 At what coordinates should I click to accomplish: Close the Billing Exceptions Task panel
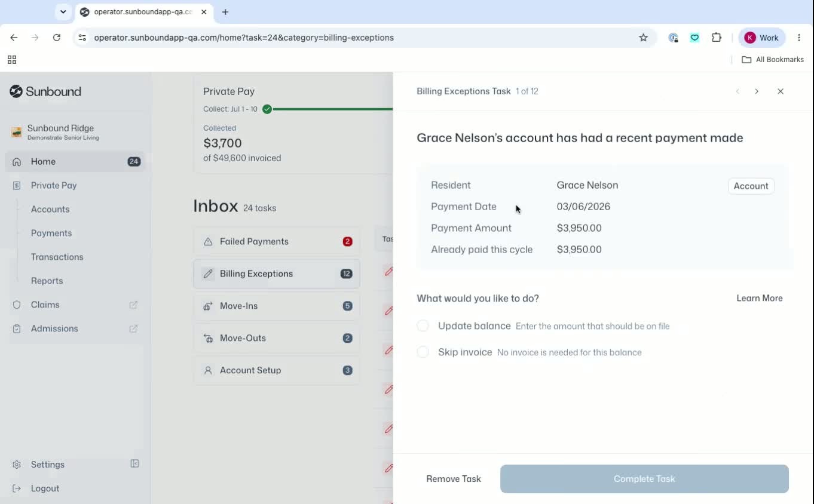(x=781, y=91)
